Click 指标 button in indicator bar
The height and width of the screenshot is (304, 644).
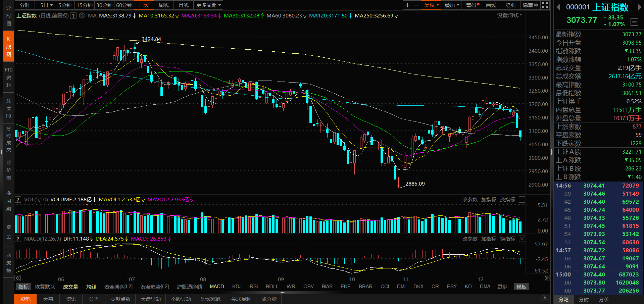click(x=23, y=287)
